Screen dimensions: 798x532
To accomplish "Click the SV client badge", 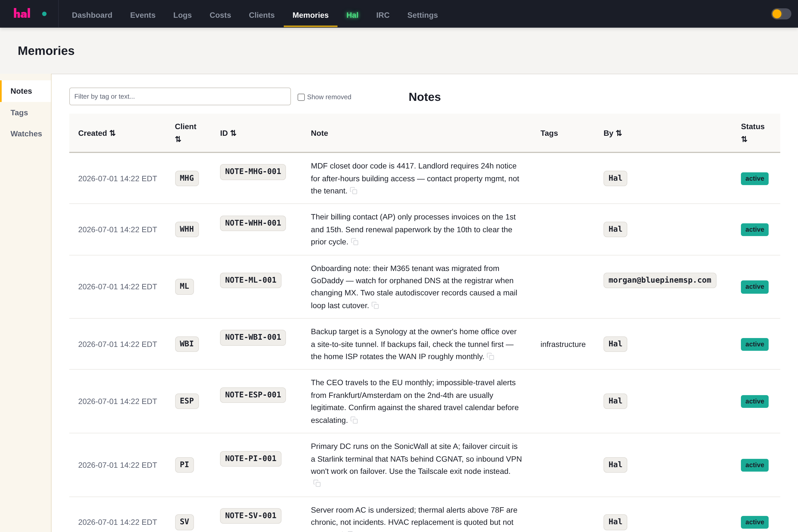I will pyautogui.click(x=184, y=521).
